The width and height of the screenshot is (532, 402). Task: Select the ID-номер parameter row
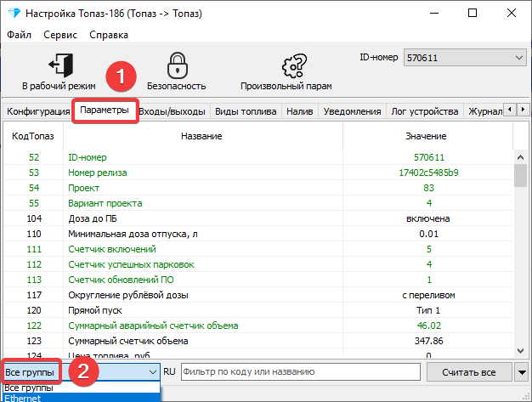point(258,157)
